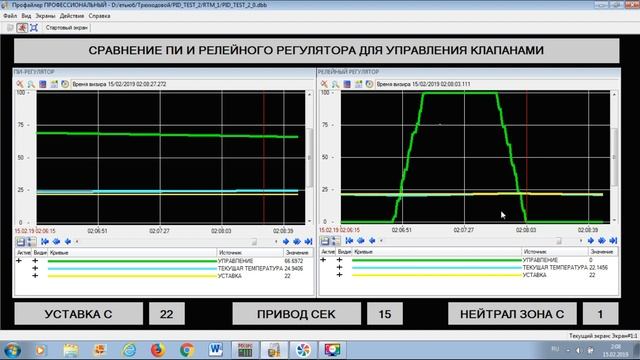Step back a page in ПИ-РЕГУЛЯТОР trend
The width and height of the screenshot is (640, 360).
coord(56,242)
